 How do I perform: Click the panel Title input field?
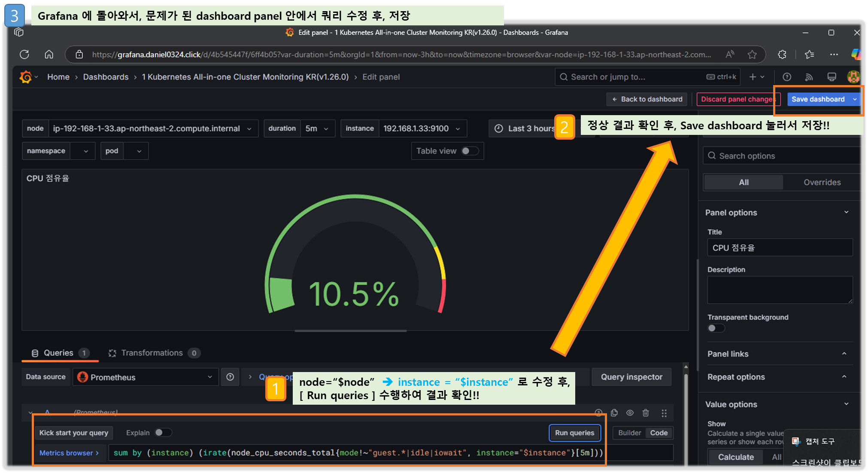[780, 248]
